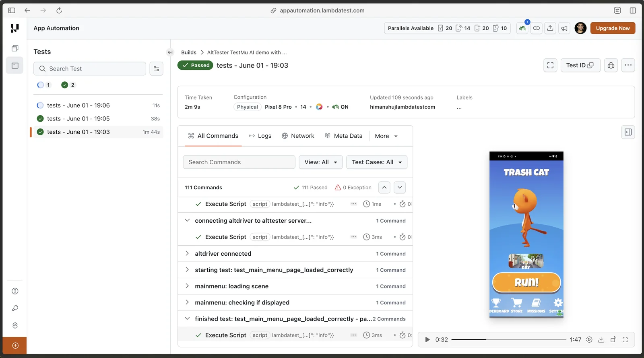The image size is (644, 358).
Task: Click the link chain icon in header
Action: (x=537, y=28)
